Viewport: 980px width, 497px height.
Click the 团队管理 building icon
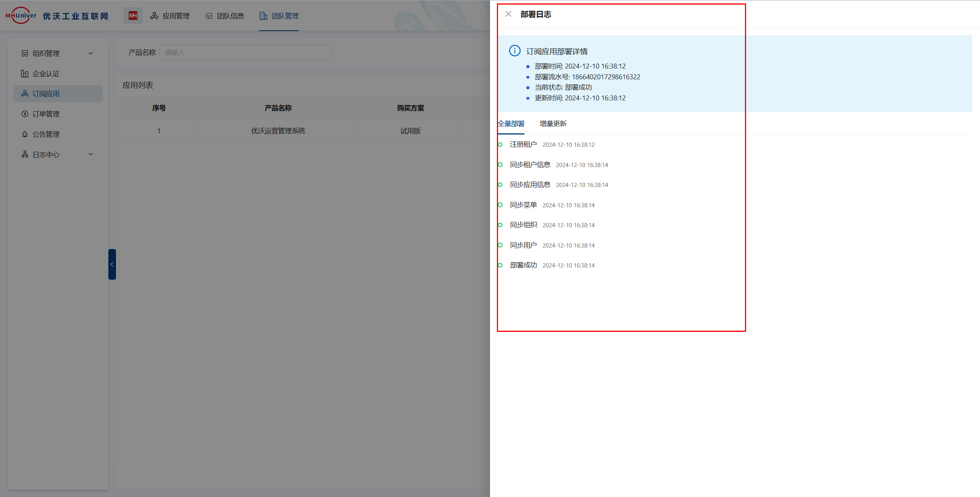263,16
